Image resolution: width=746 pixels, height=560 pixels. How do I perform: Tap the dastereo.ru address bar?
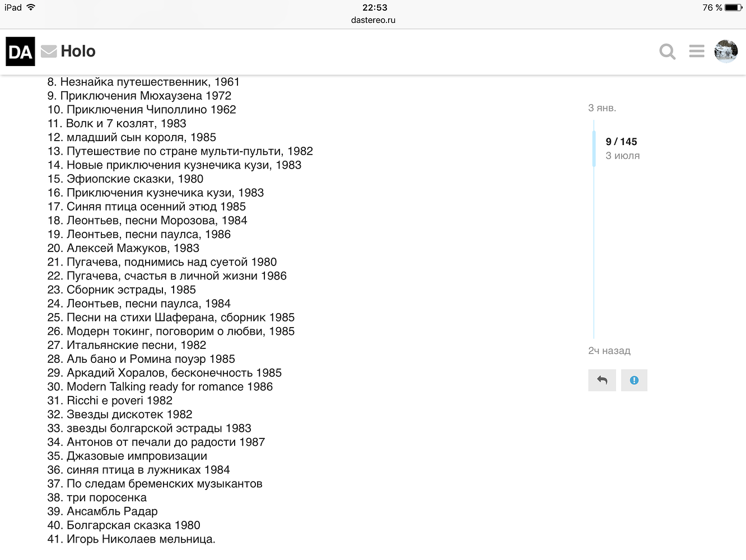point(373,20)
